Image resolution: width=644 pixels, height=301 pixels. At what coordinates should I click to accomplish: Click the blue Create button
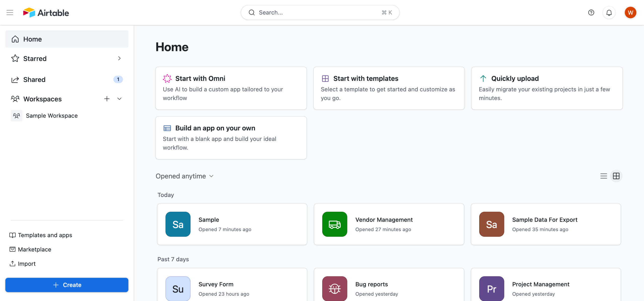[67, 285]
